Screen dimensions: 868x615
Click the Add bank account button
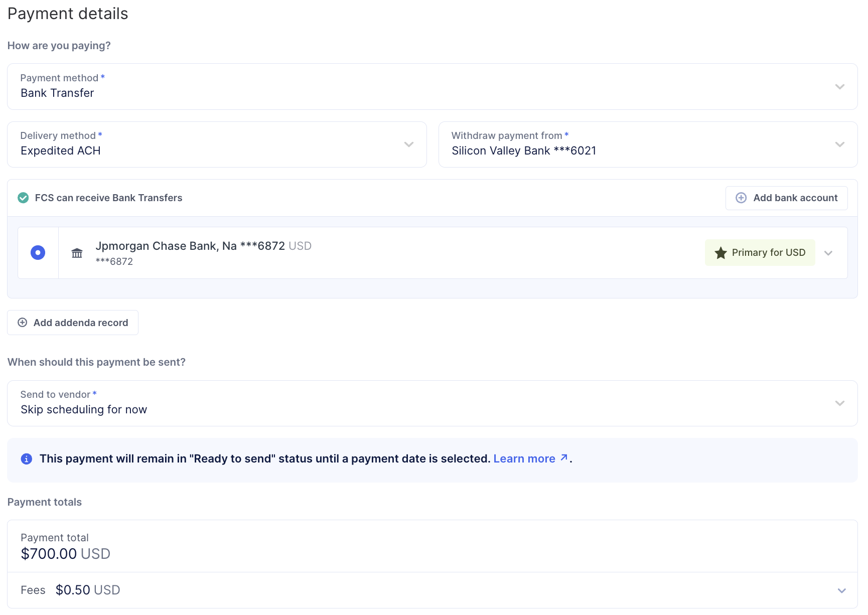(786, 198)
